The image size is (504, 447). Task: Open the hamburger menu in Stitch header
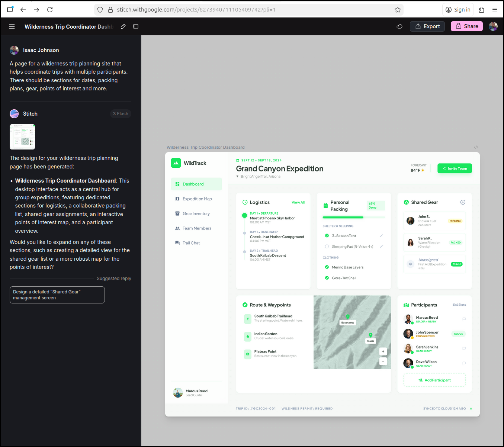(x=12, y=26)
